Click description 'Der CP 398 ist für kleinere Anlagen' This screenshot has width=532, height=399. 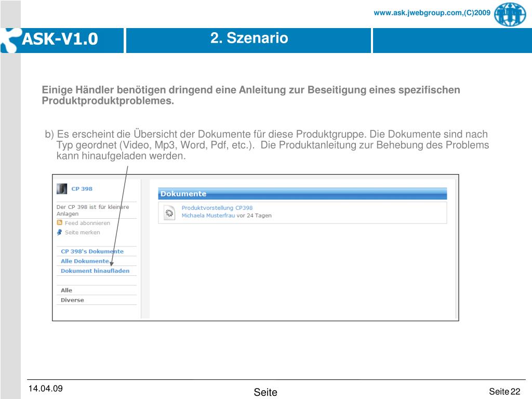92,210
